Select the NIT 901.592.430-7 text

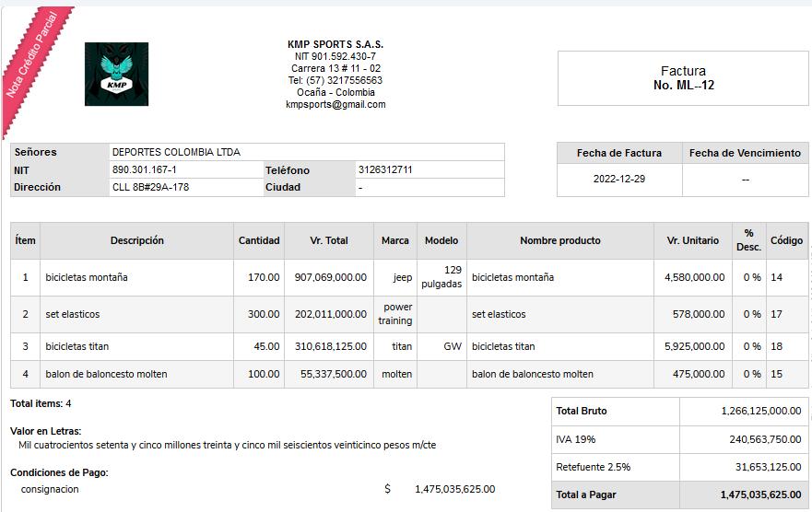pos(335,56)
